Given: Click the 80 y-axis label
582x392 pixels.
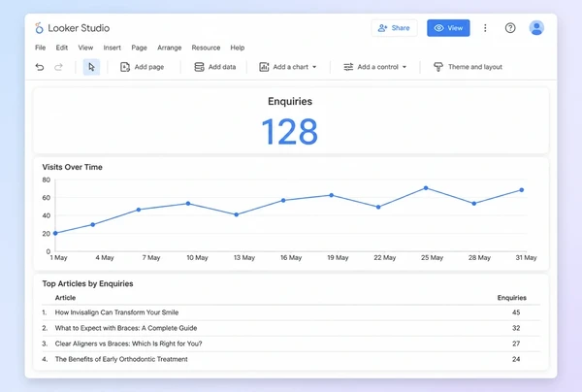Looking at the screenshot, I should (x=46, y=180).
